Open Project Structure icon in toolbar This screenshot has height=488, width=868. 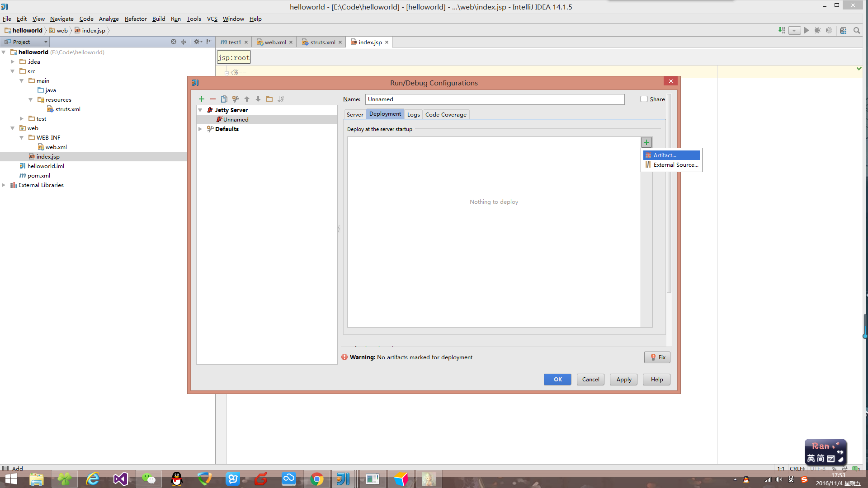tap(843, 30)
